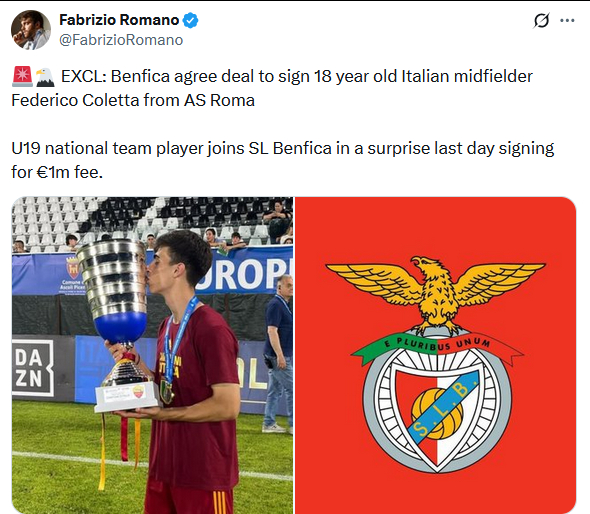This screenshot has width=590, height=514.
Task: Open the @FabrizioRomano handle link
Action: tap(121, 40)
